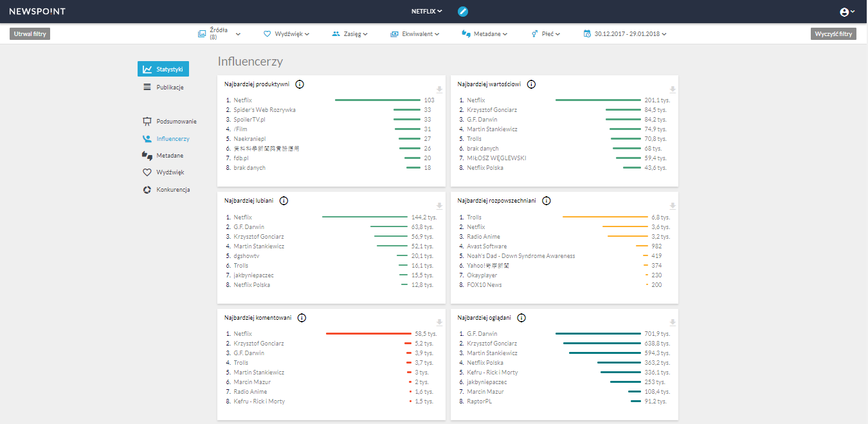Switch to the Statystyki tab

coord(163,69)
